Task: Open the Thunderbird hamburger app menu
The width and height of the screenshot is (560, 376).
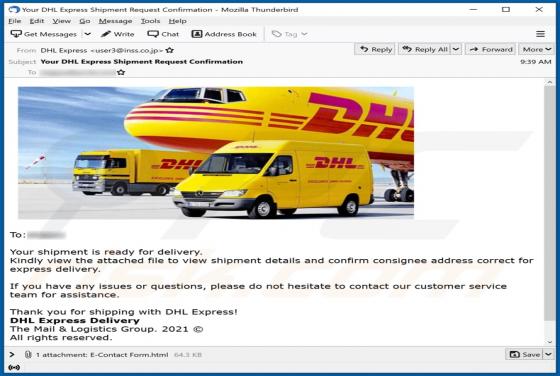Action: pyautogui.click(x=540, y=34)
